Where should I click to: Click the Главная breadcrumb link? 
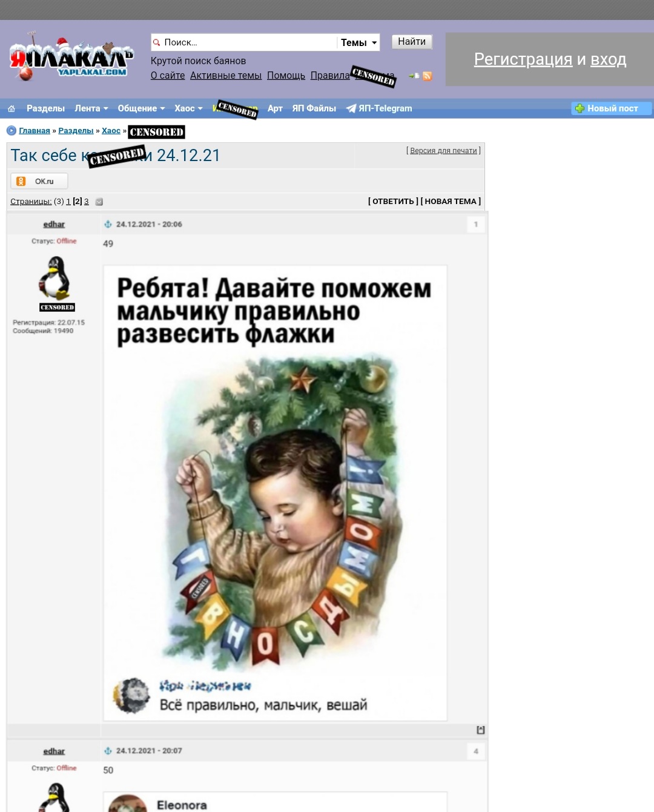[35, 131]
